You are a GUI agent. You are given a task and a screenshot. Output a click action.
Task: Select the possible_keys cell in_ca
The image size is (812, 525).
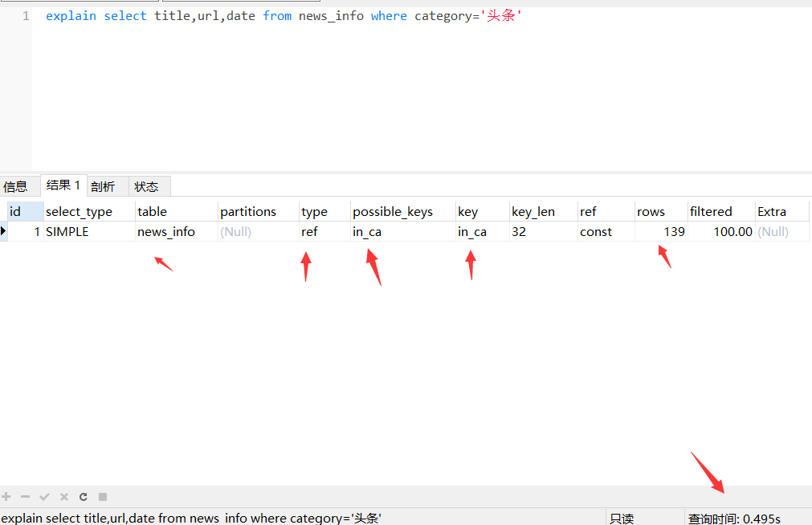(403, 231)
